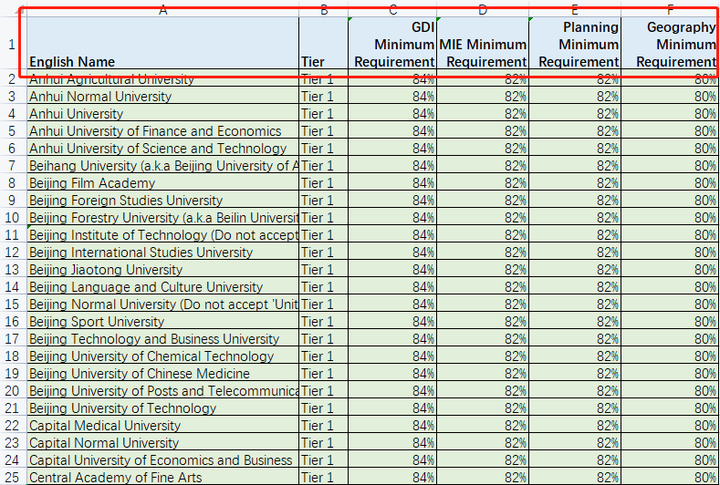Click the select-all corner triangle
720x485 pixels.
pos(21,11)
